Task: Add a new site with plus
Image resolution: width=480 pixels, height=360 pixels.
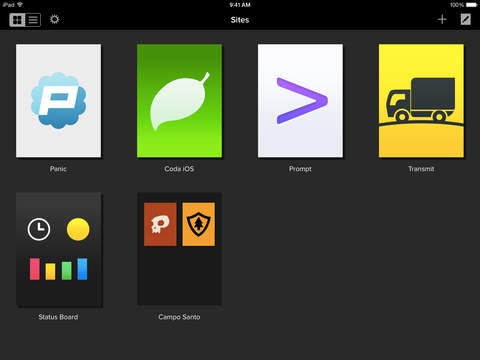Action: click(x=442, y=19)
